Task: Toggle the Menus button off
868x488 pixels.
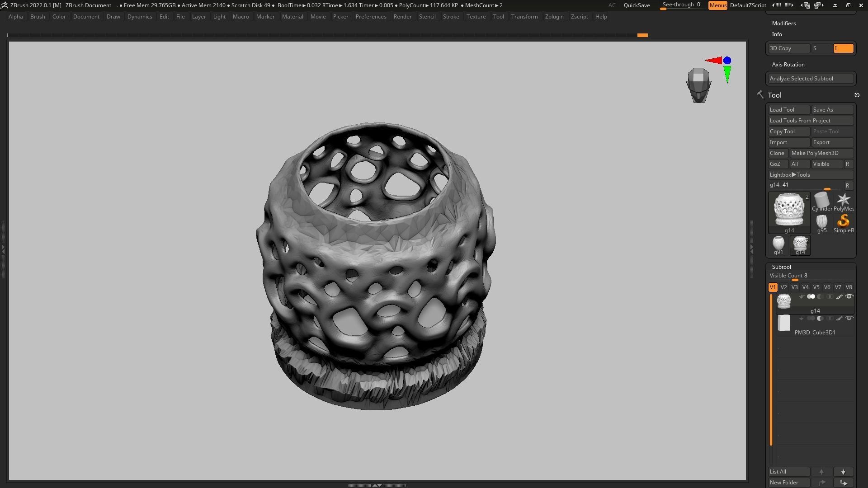Action: [717, 5]
